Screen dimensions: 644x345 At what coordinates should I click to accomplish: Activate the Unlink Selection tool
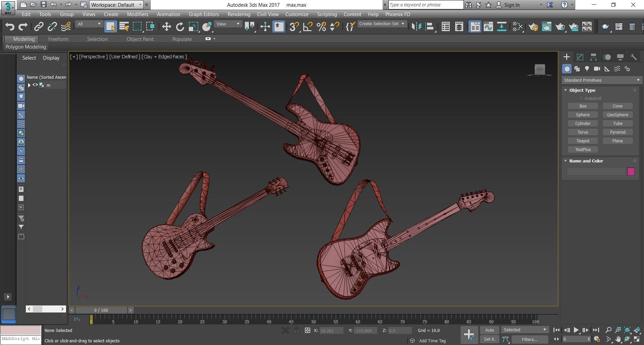click(x=52, y=27)
